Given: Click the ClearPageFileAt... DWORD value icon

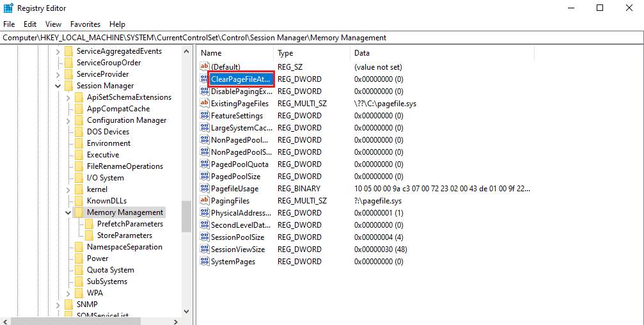Looking at the screenshot, I should [x=204, y=79].
